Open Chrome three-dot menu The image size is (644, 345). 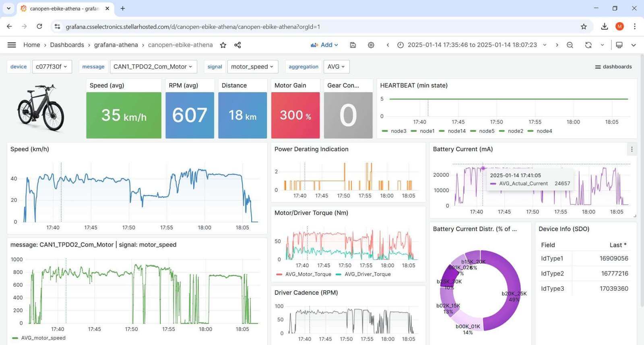(635, 27)
